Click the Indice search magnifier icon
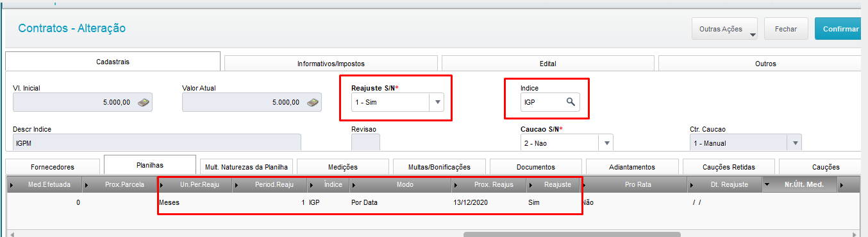 point(570,101)
